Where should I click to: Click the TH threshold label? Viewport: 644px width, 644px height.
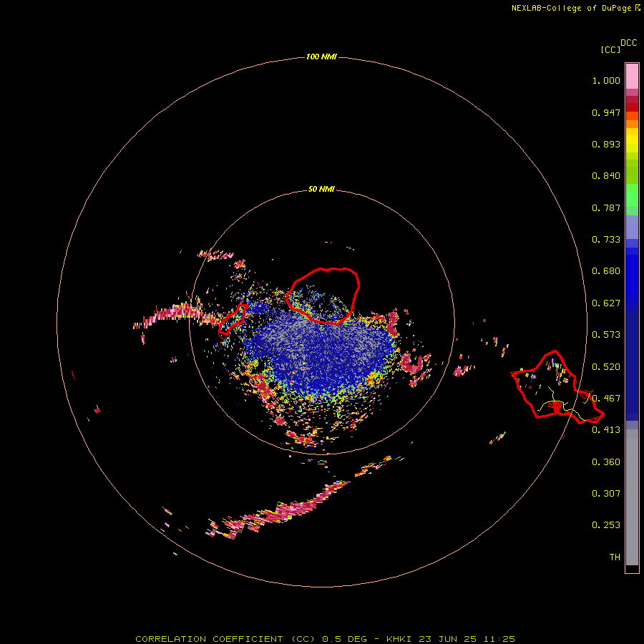[x=615, y=557]
